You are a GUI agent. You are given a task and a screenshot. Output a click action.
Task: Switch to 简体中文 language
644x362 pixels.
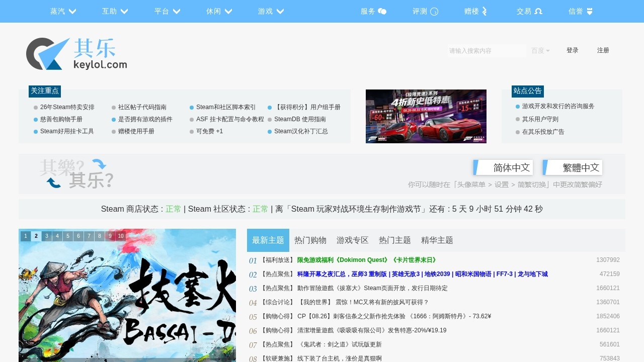click(x=503, y=167)
